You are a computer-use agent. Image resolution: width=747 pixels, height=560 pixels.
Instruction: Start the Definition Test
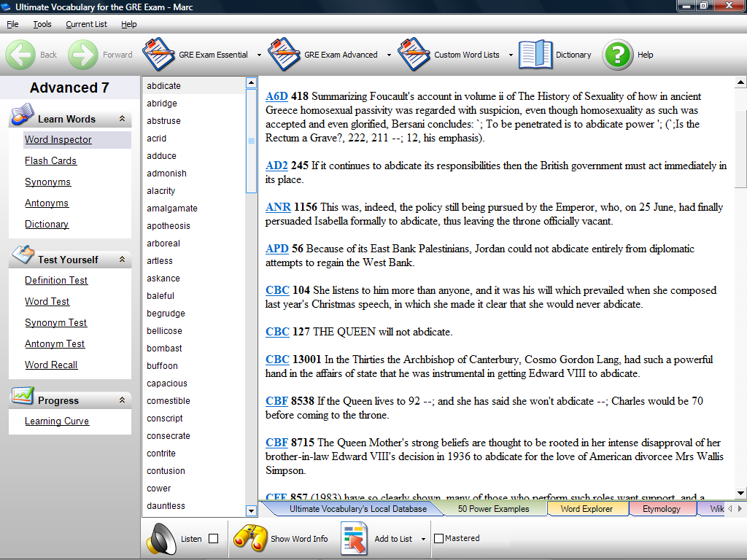pos(56,280)
